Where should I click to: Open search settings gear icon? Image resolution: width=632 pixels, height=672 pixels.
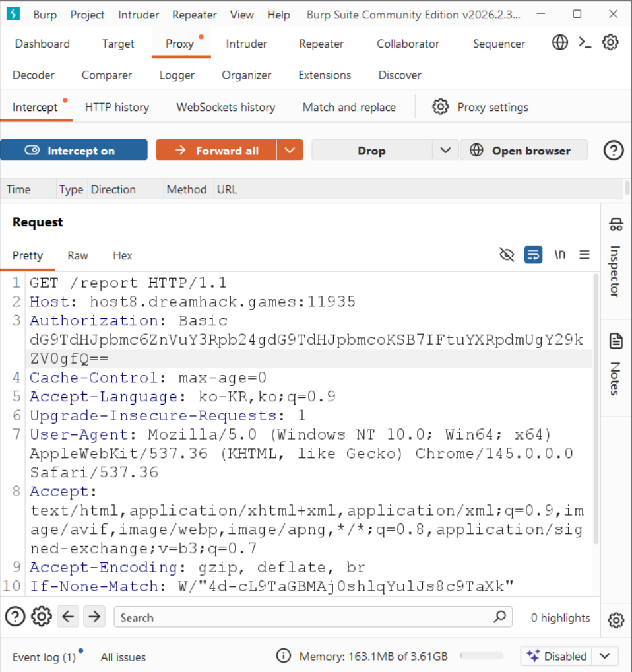pos(42,617)
